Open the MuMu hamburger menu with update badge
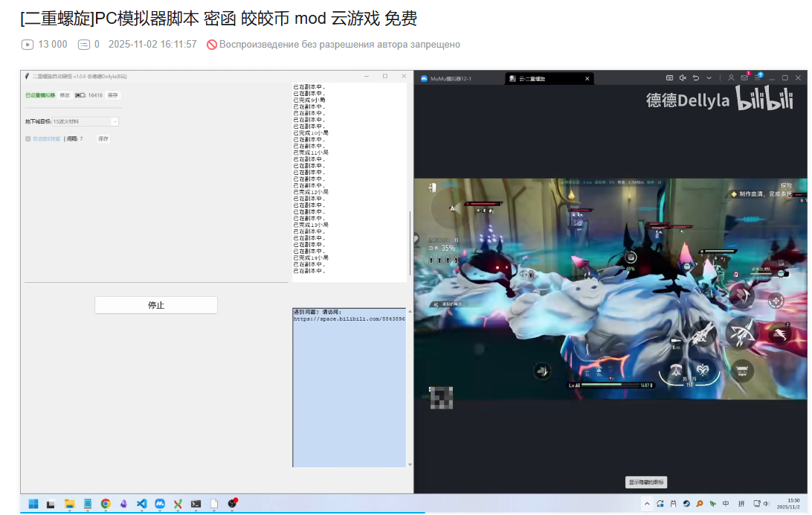The height and width of the screenshot is (515, 812). pyautogui.click(x=758, y=77)
